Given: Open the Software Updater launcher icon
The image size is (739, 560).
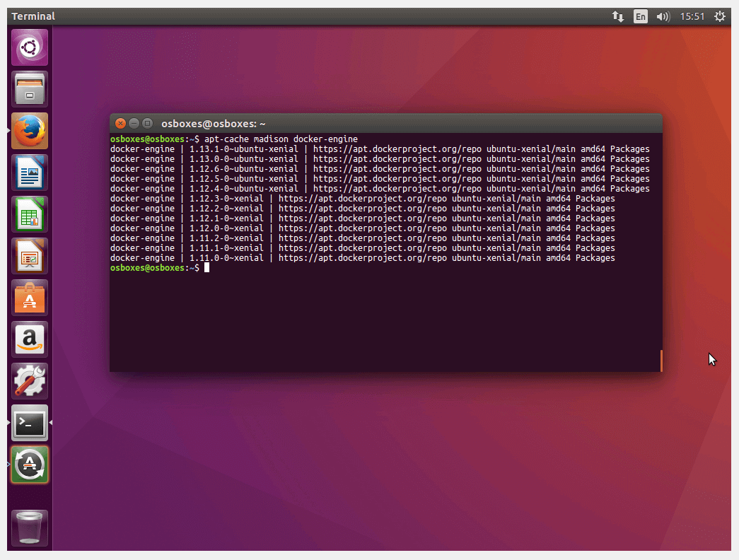Looking at the screenshot, I should 30,465.
